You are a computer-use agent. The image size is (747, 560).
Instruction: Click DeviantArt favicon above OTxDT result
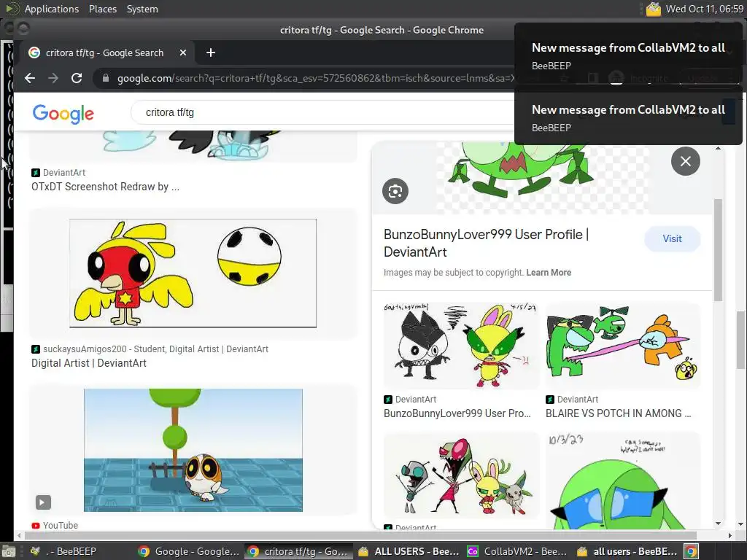point(36,173)
